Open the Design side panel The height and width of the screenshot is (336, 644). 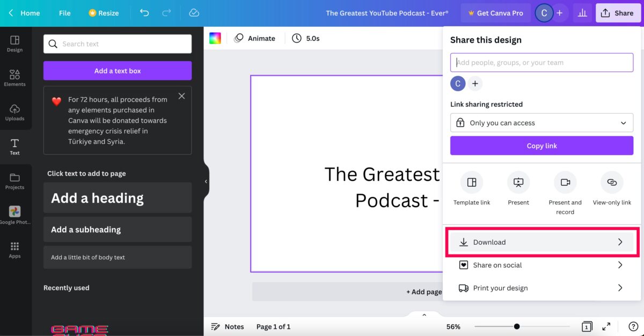[14, 44]
